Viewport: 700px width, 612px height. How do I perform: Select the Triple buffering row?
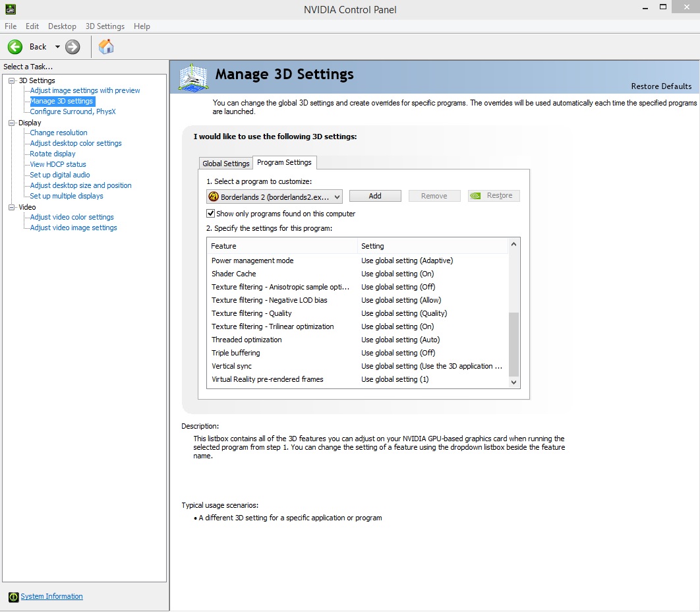[x=358, y=353]
